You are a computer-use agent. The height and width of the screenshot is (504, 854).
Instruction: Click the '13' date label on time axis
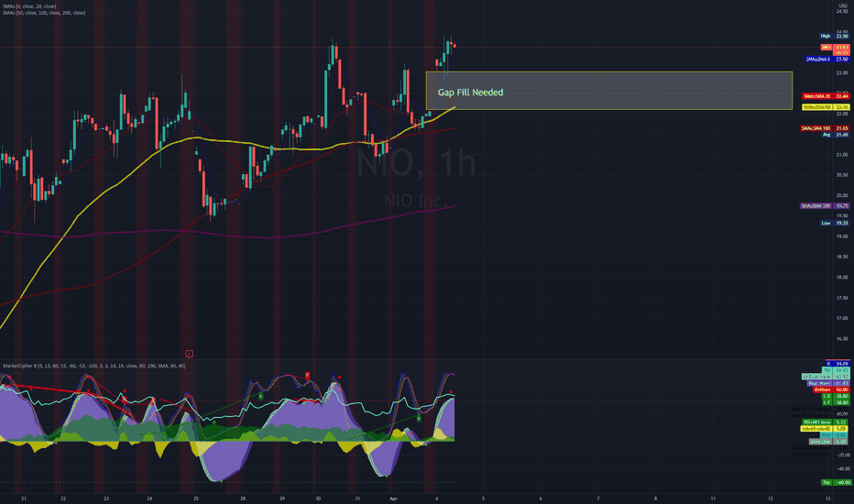(827, 499)
